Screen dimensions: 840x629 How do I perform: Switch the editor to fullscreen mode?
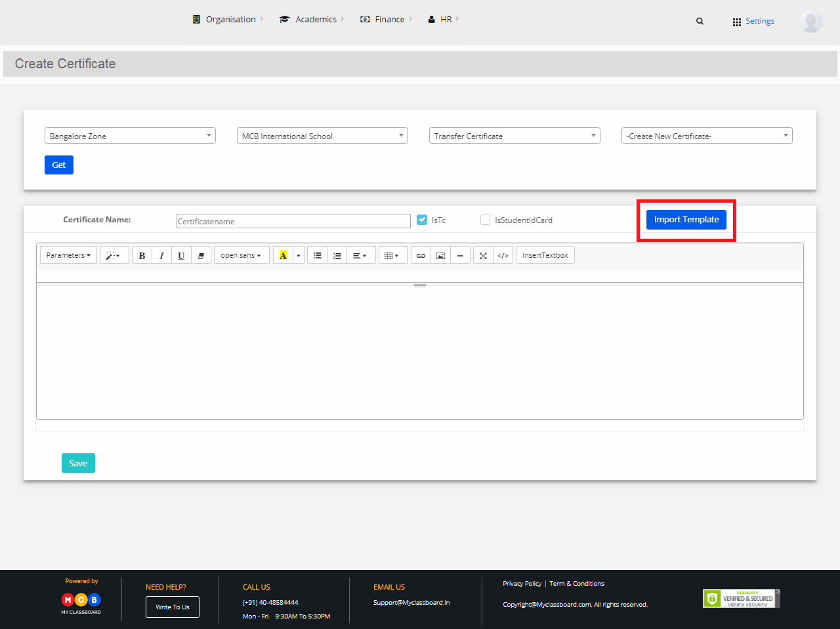click(483, 255)
